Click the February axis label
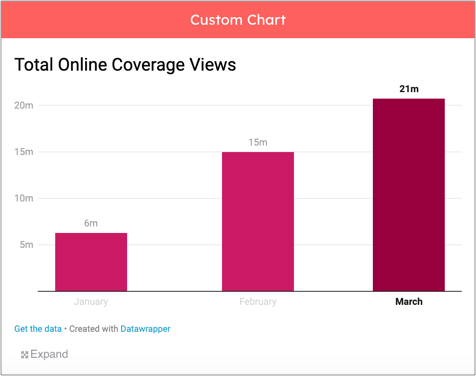The image size is (476, 376). (258, 302)
